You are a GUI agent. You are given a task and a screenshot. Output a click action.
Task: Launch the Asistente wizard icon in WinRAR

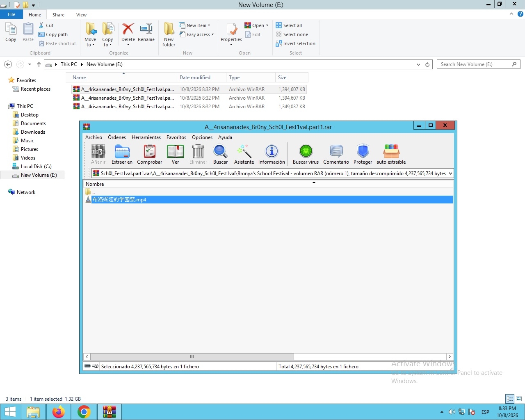(x=244, y=154)
